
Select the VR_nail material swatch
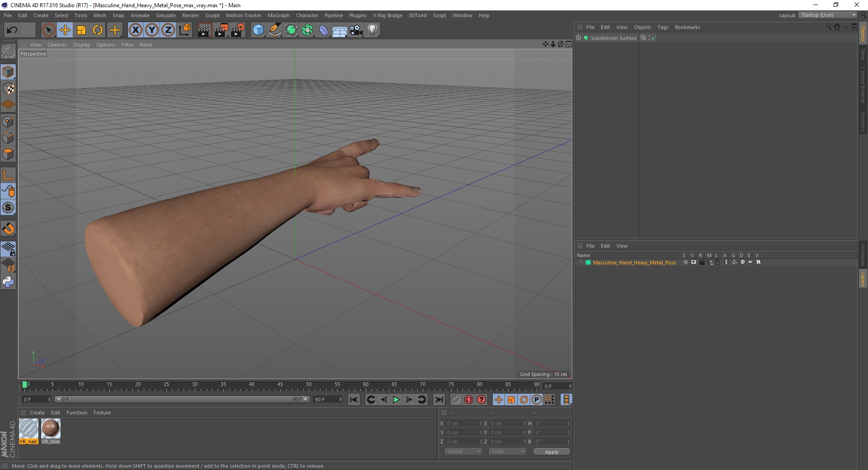(28, 431)
